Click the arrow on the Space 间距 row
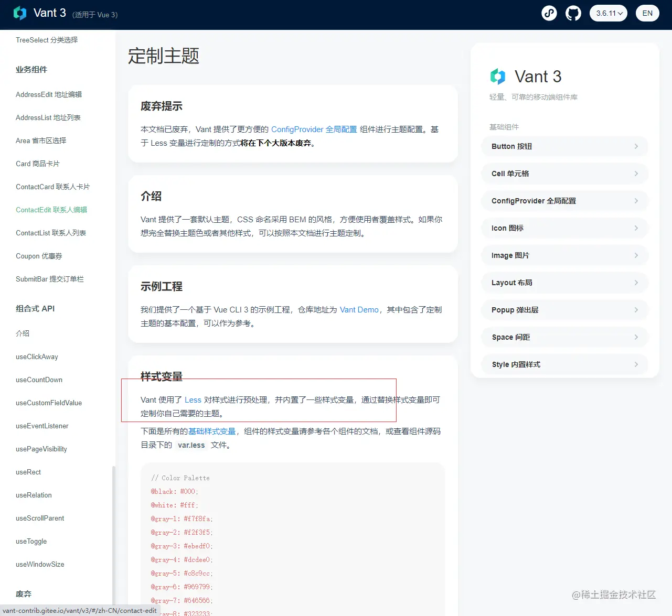Viewport: 672px width, 616px height. (x=636, y=337)
